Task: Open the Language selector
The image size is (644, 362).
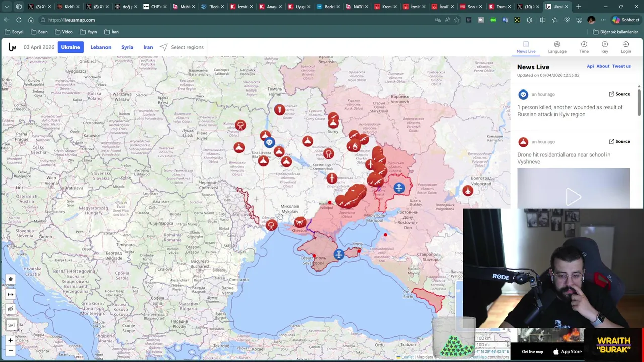Action: point(557,47)
